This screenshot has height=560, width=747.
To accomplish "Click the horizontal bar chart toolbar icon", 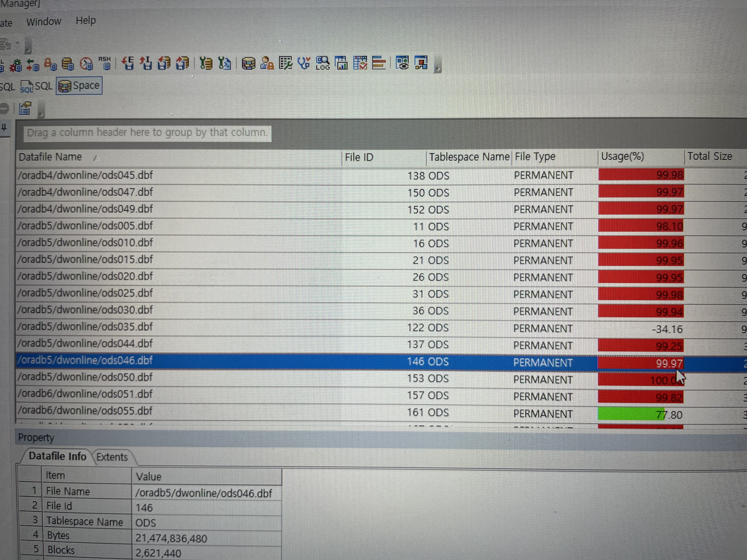I will (x=379, y=63).
